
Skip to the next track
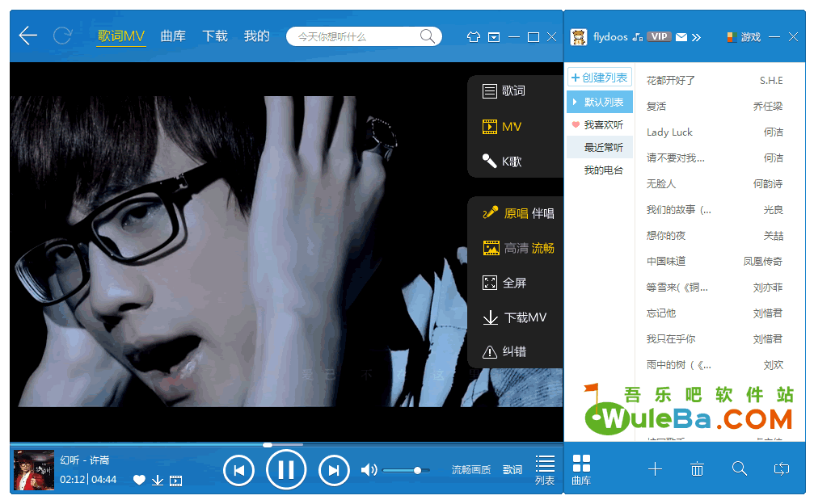[334, 470]
